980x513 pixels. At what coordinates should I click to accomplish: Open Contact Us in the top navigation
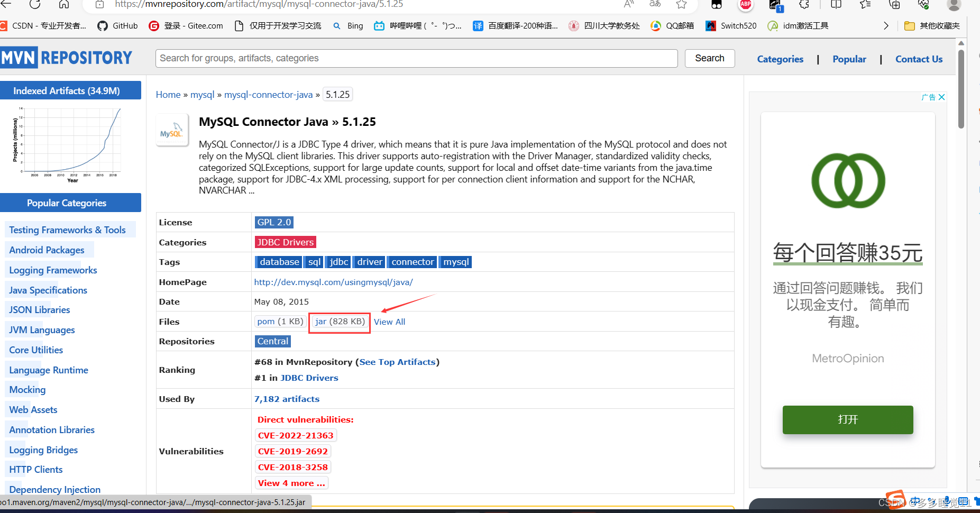919,59
